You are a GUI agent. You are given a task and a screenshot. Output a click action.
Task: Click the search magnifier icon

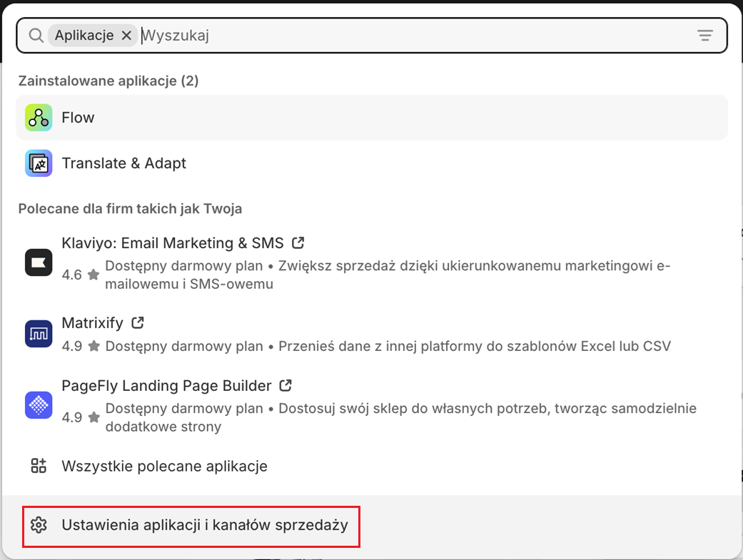[x=36, y=36]
